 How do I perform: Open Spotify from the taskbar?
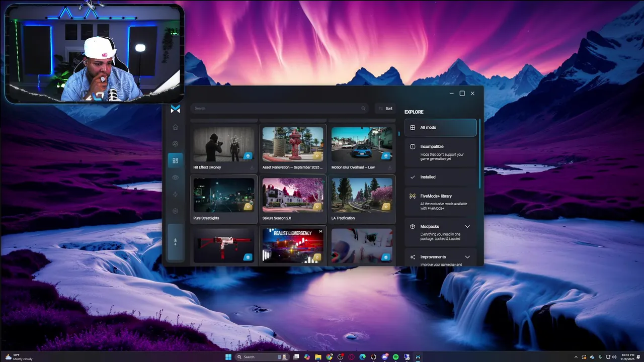396,357
